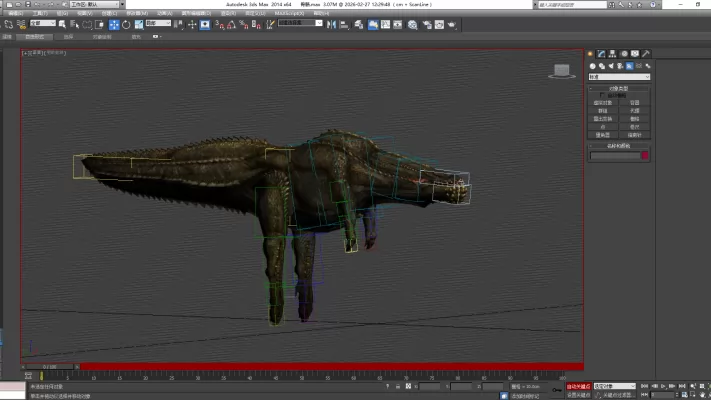Select the Move transform tool
The image size is (711, 400).
tap(113, 23)
